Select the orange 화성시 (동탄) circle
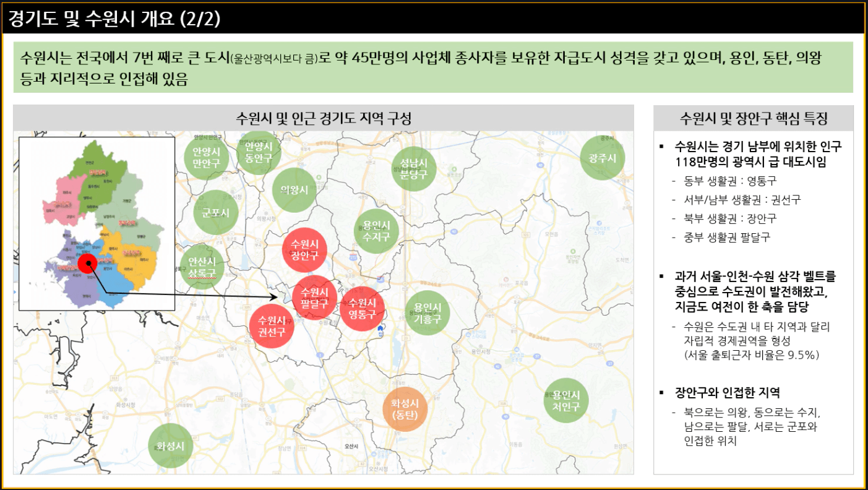The height and width of the screenshot is (490, 868). coord(405,409)
